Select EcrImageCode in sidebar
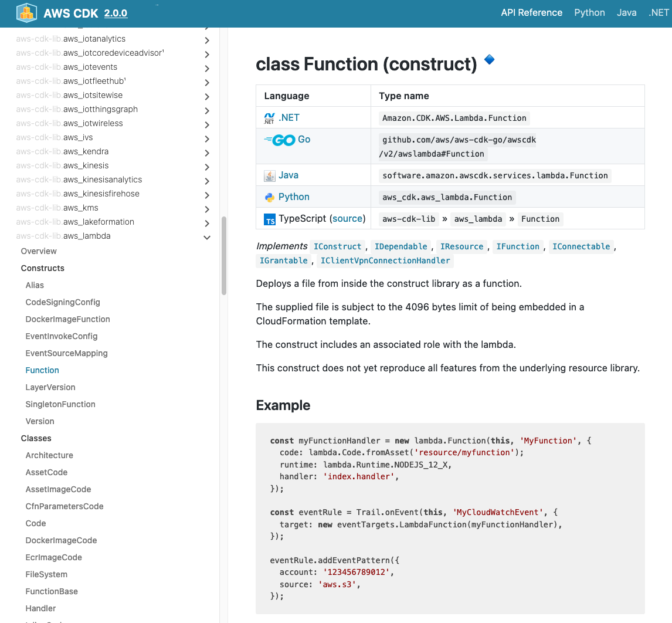 point(53,557)
